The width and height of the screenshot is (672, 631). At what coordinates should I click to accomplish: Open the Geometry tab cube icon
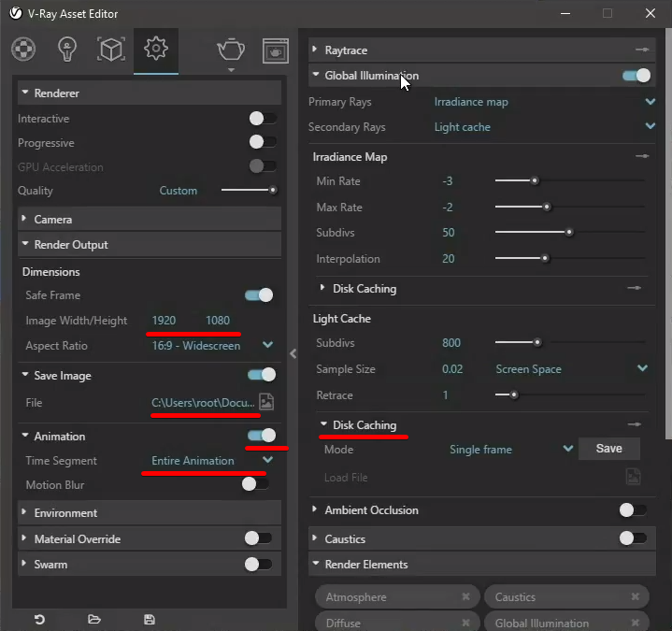[x=111, y=50]
